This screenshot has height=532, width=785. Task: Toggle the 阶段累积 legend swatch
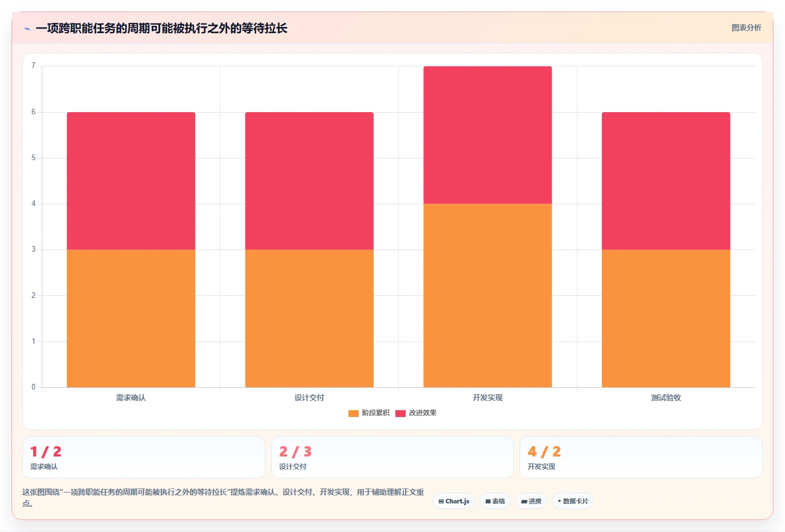353,413
